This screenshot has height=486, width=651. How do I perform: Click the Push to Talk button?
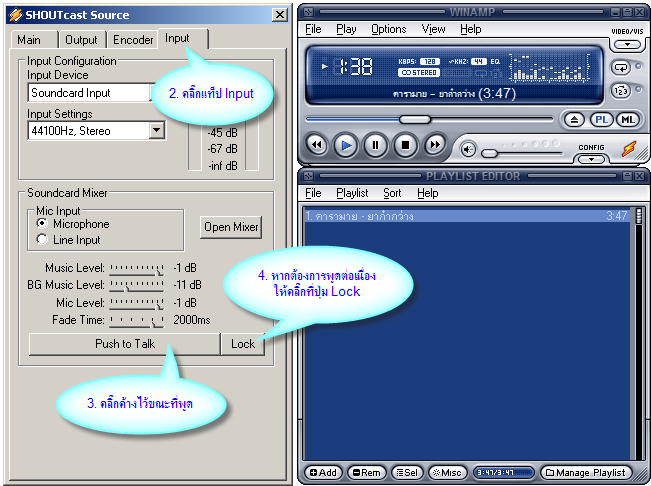(125, 344)
